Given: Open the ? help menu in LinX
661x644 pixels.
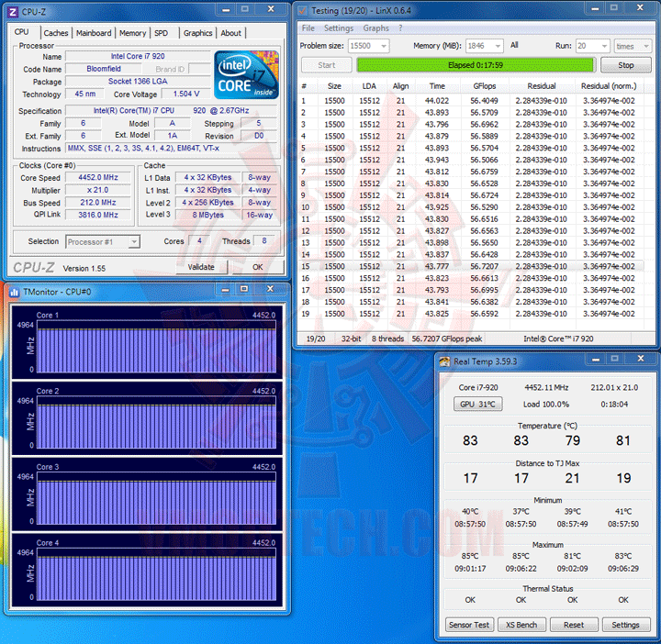Looking at the screenshot, I should tap(400, 28).
